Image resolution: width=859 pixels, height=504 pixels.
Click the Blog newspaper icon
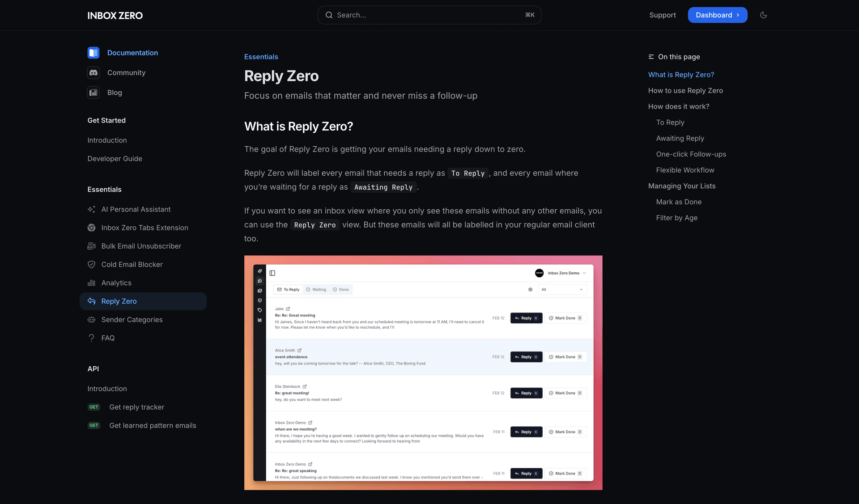pyautogui.click(x=93, y=93)
